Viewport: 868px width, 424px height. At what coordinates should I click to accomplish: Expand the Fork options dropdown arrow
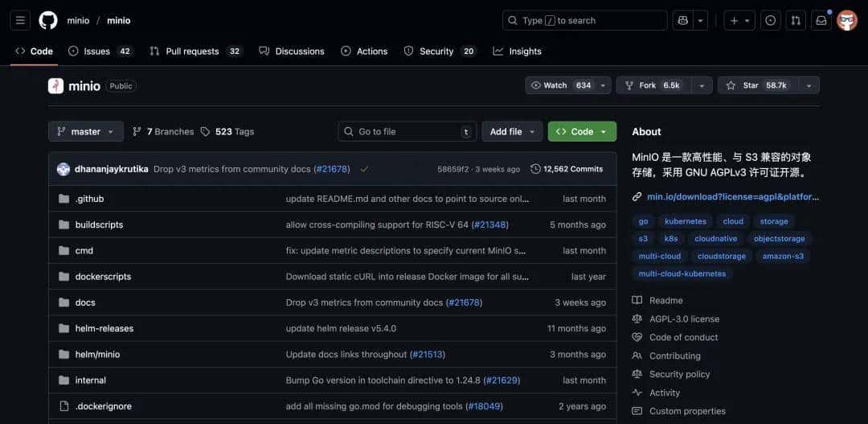[x=702, y=85]
